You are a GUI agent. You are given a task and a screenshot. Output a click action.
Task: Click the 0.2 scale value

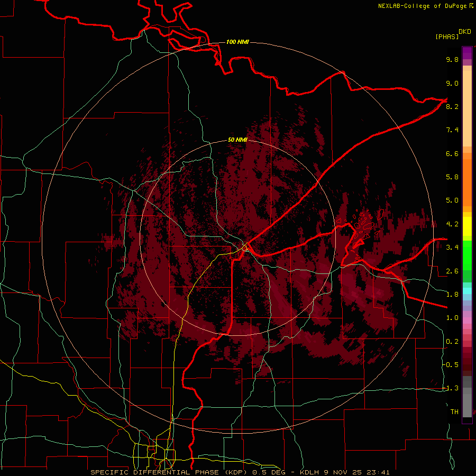coord(452,342)
